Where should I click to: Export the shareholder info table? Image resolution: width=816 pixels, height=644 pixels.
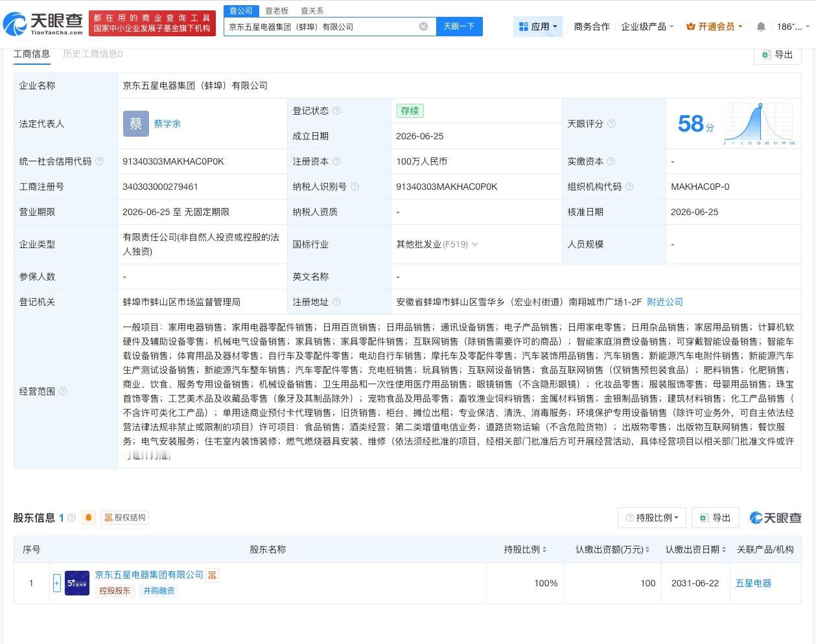click(715, 518)
